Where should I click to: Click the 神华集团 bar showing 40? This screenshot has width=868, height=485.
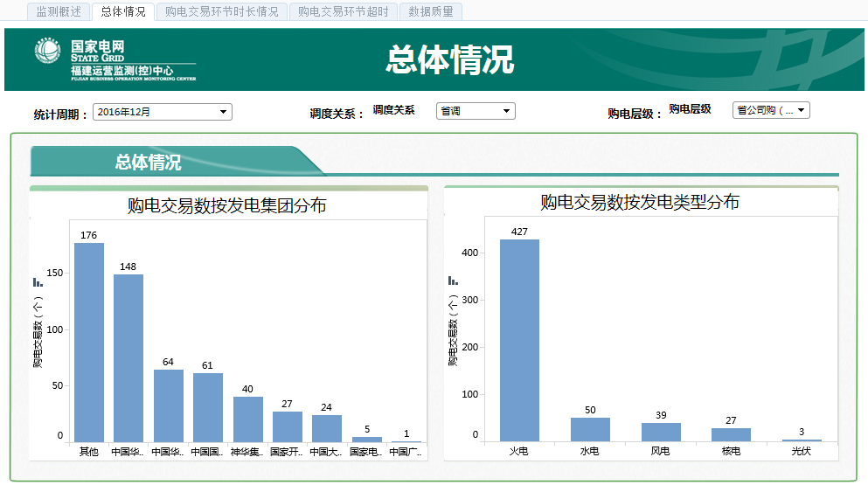[247, 419]
